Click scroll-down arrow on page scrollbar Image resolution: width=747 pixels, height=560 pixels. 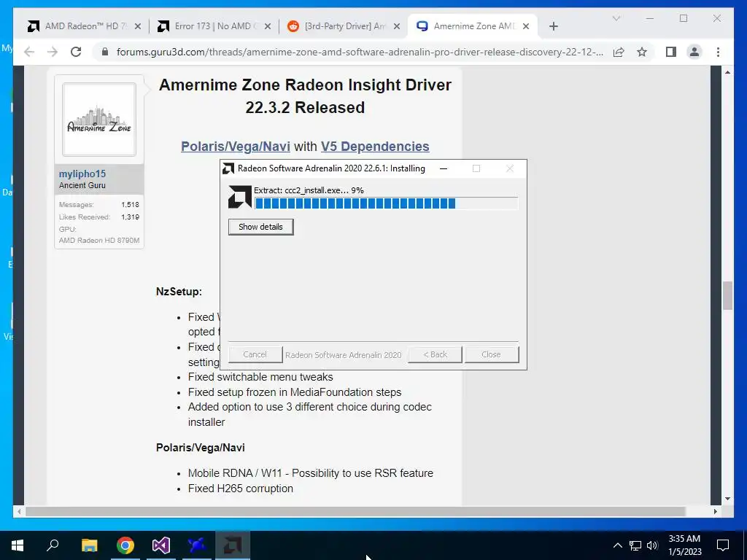click(x=727, y=499)
